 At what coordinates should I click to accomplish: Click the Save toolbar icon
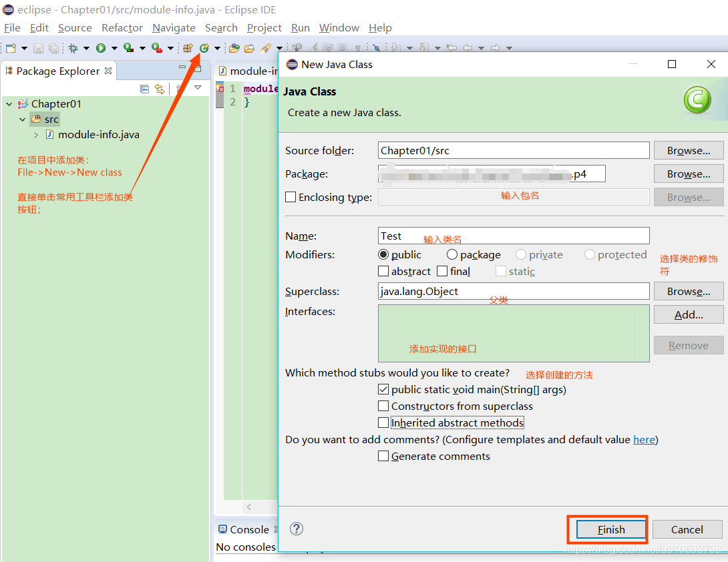pos(39,48)
